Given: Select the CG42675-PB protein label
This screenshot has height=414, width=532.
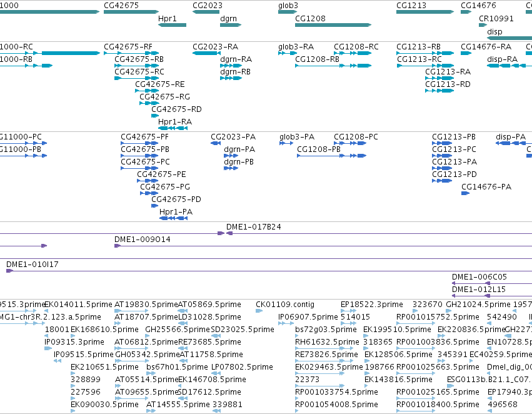Looking at the screenshot, I should tap(145, 149).
